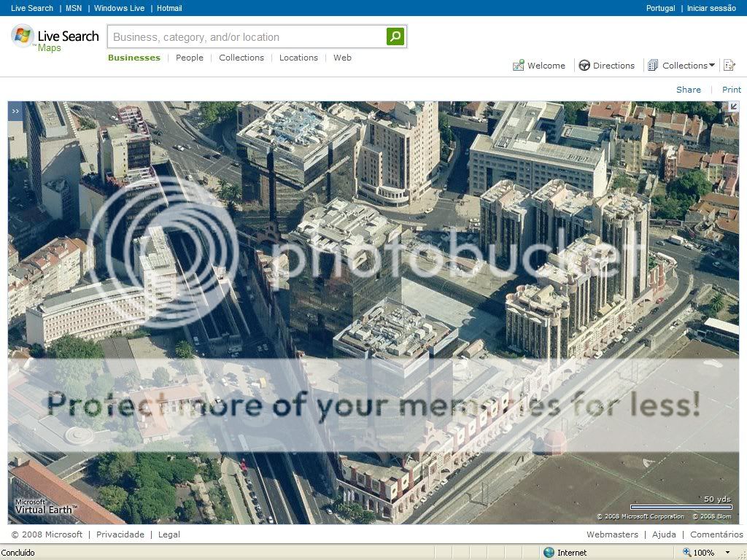
Task: Click the map corner arrow icon
Action: click(733, 106)
